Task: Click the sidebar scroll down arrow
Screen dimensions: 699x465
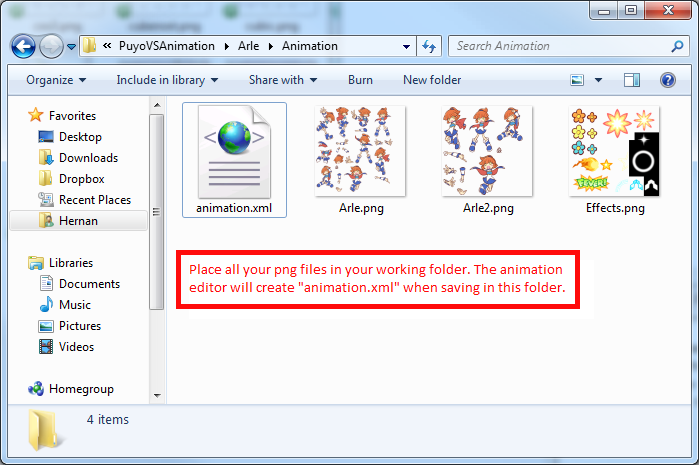Action: (157, 395)
